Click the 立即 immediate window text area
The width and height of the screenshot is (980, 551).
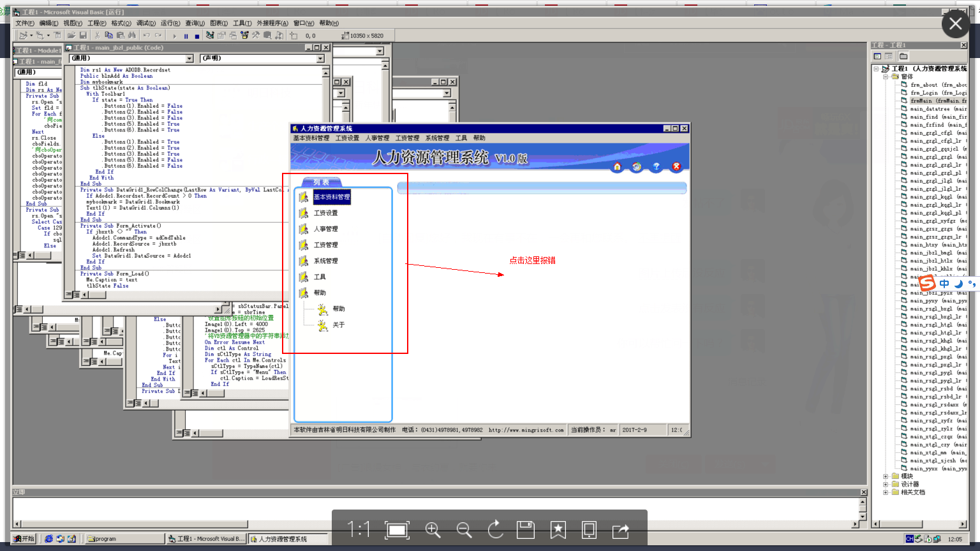pos(435,509)
